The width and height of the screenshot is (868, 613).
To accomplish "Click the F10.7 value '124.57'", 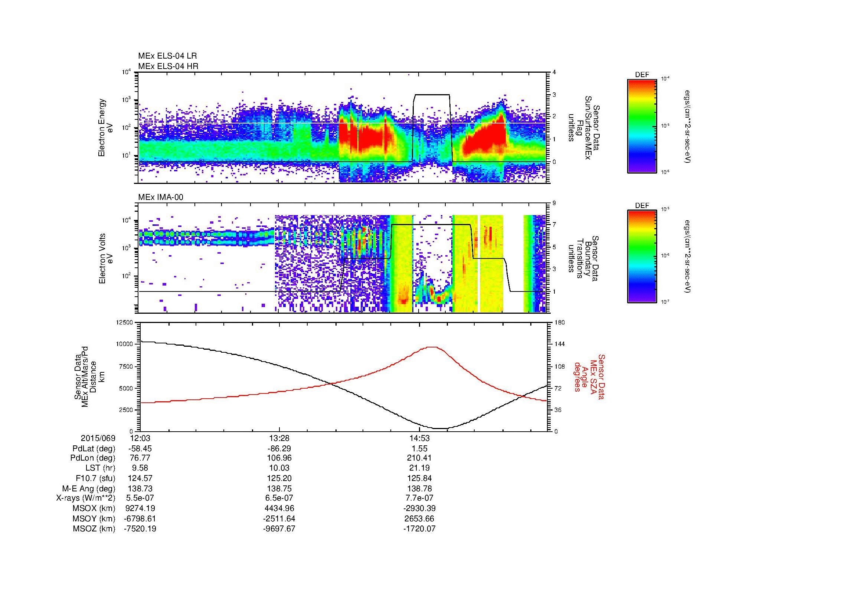I will click(140, 478).
